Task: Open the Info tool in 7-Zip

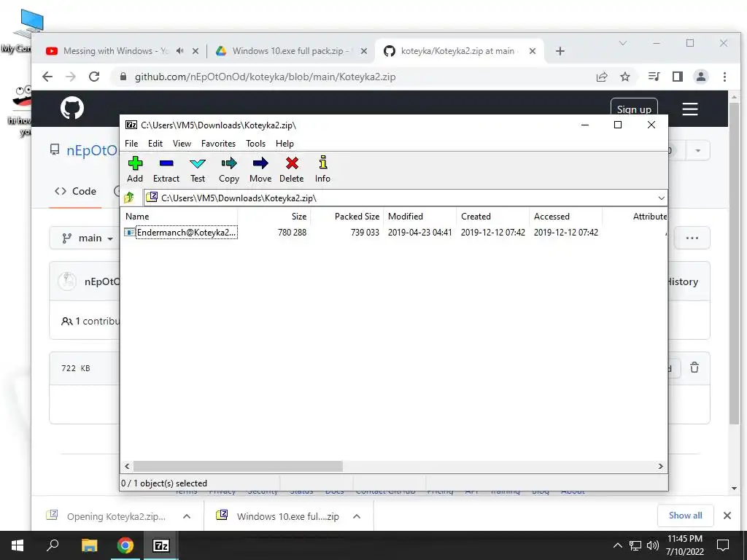Action: 322,169
